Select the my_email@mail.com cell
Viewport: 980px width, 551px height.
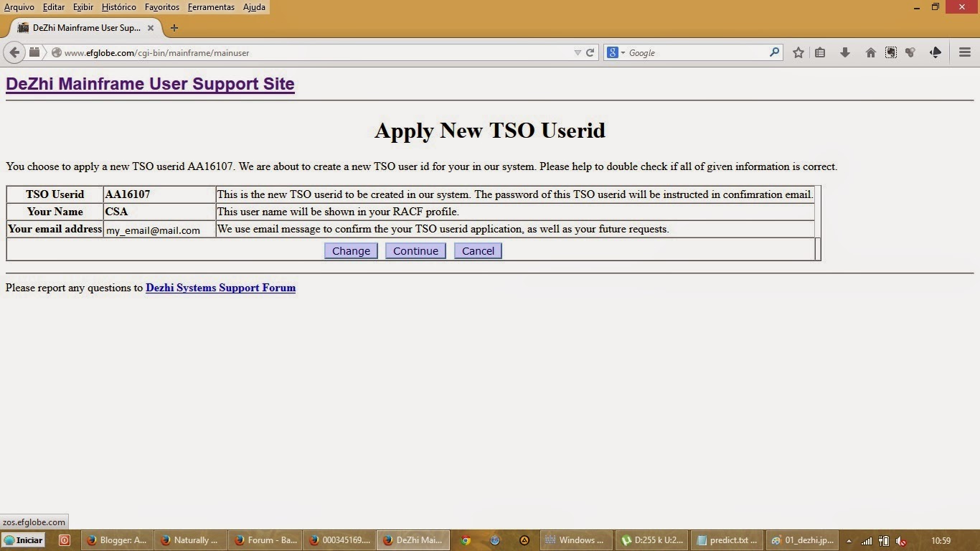click(x=159, y=230)
